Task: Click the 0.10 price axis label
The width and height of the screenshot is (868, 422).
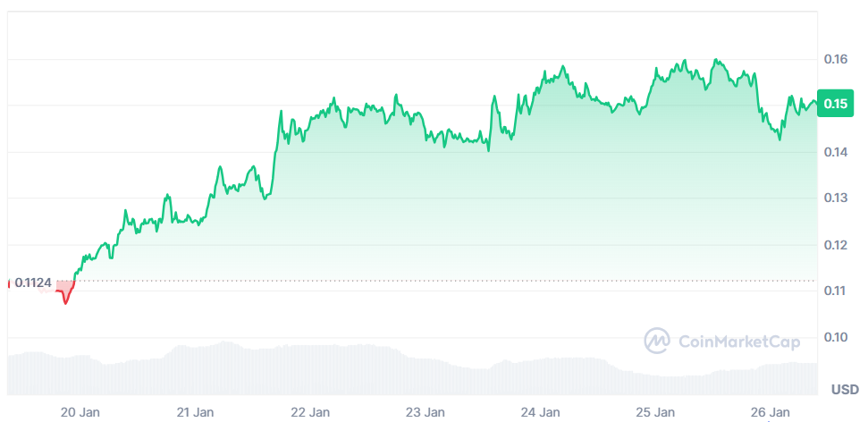Action: click(x=836, y=337)
